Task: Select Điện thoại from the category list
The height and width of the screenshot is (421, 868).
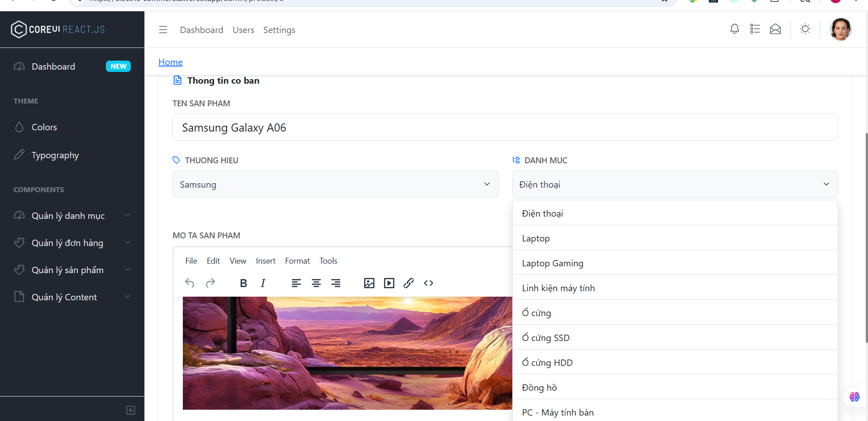Action: 675,213
